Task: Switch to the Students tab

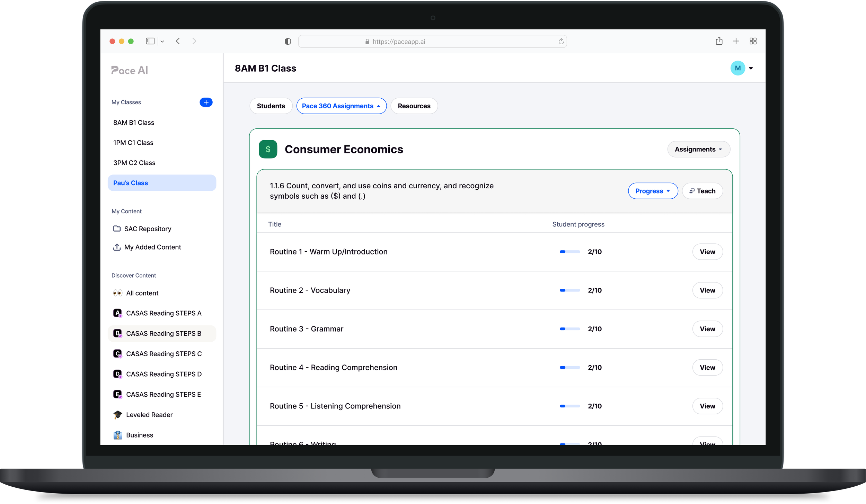Action: 271,106
